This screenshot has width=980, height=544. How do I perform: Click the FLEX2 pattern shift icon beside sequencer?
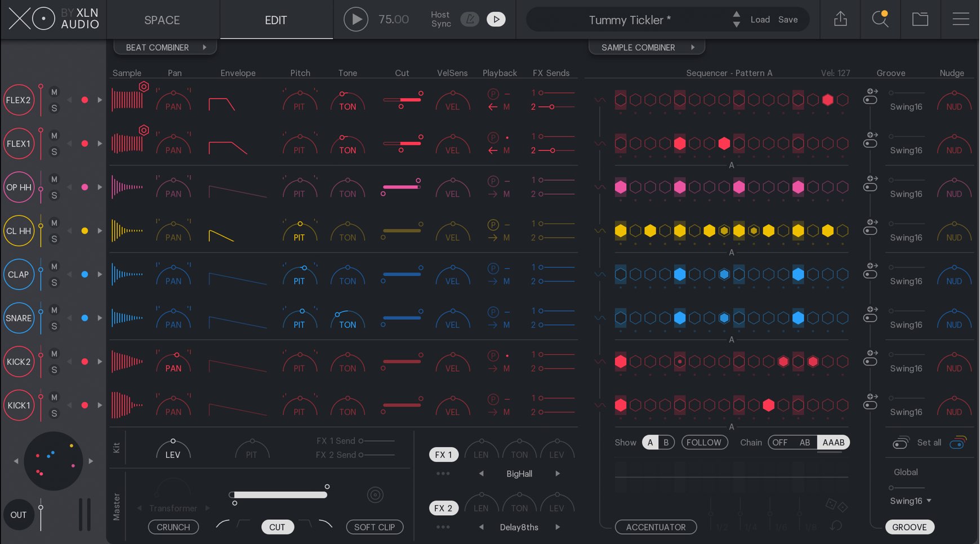[871, 96]
